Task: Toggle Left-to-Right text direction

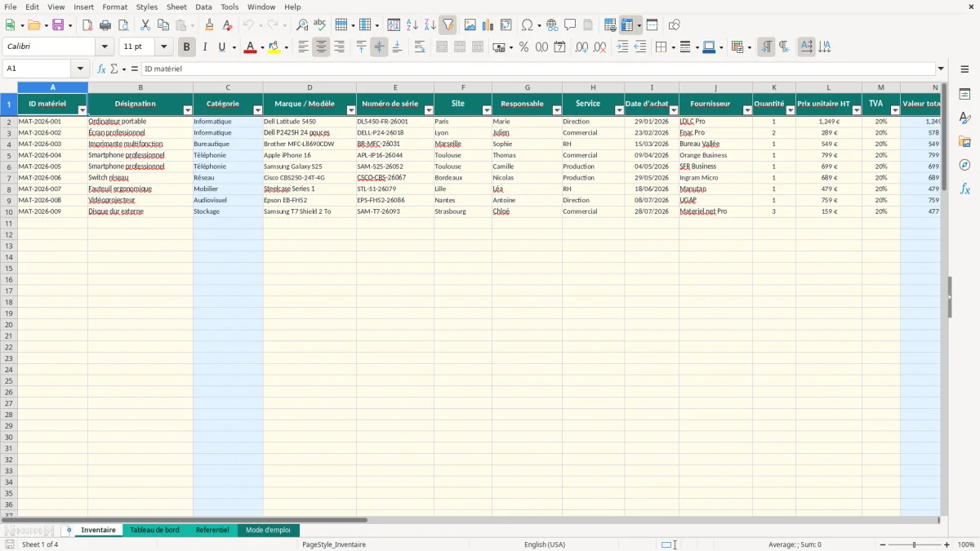Action: coord(766,47)
